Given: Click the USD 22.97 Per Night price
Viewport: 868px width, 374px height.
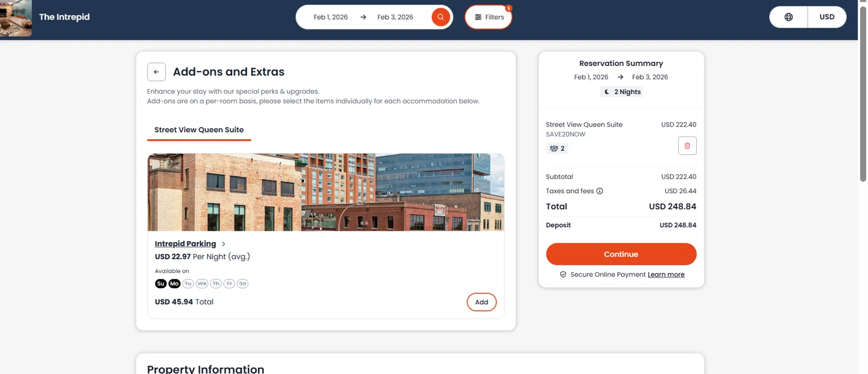Looking at the screenshot, I should tap(203, 257).
